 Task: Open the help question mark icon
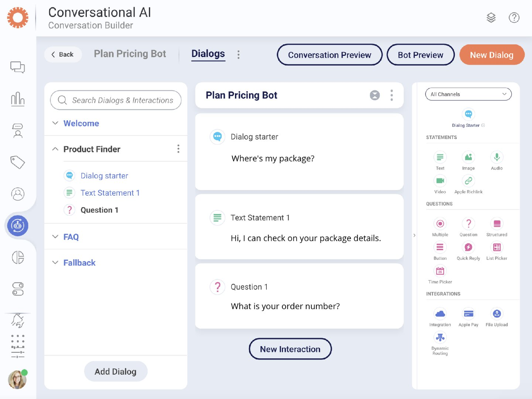[x=514, y=17]
